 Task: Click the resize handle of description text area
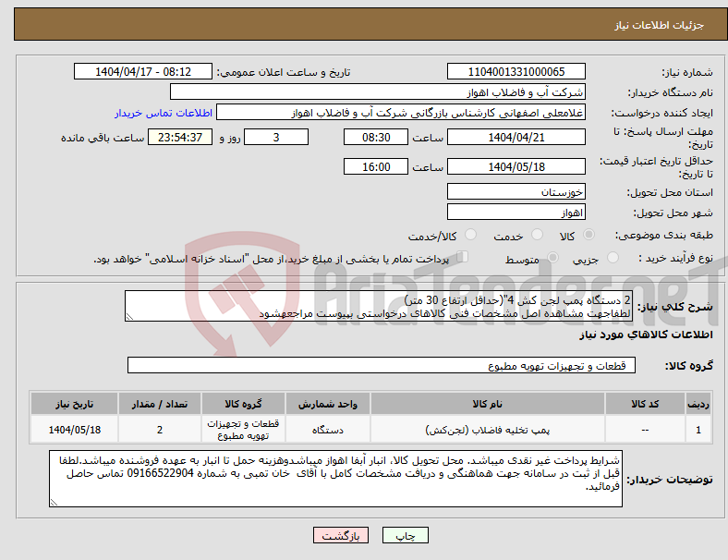129,317
